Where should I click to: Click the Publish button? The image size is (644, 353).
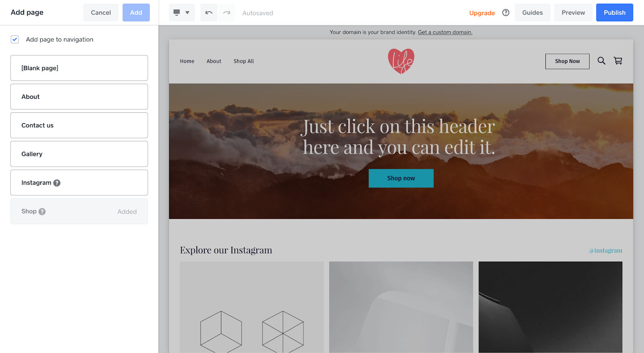[x=614, y=12]
